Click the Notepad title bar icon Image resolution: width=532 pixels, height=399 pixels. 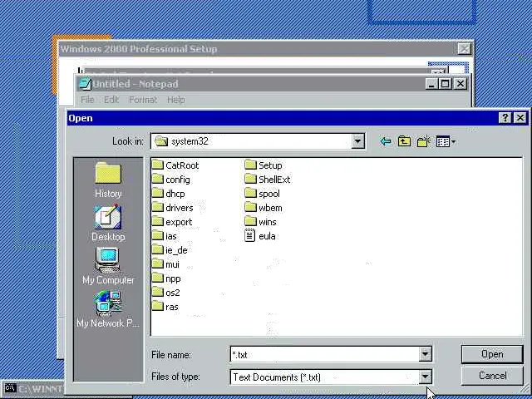click(x=85, y=84)
